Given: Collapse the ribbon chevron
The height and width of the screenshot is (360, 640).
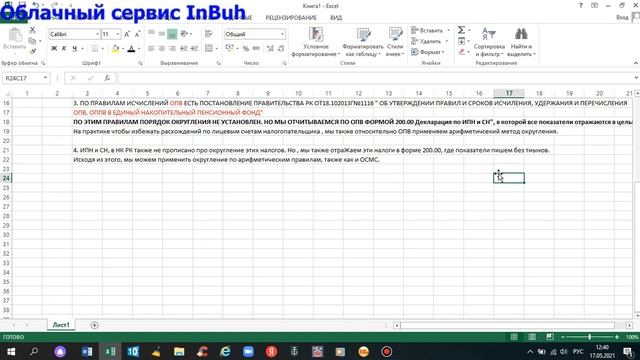Looking at the screenshot, I should [x=636, y=63].
